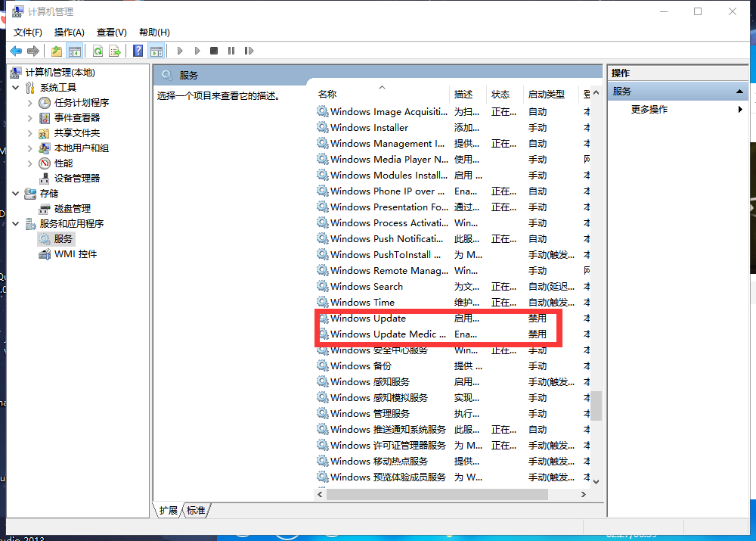Select 磁盘管理 in the tree
Screen dimensions: 756x541
pos(73,209)
